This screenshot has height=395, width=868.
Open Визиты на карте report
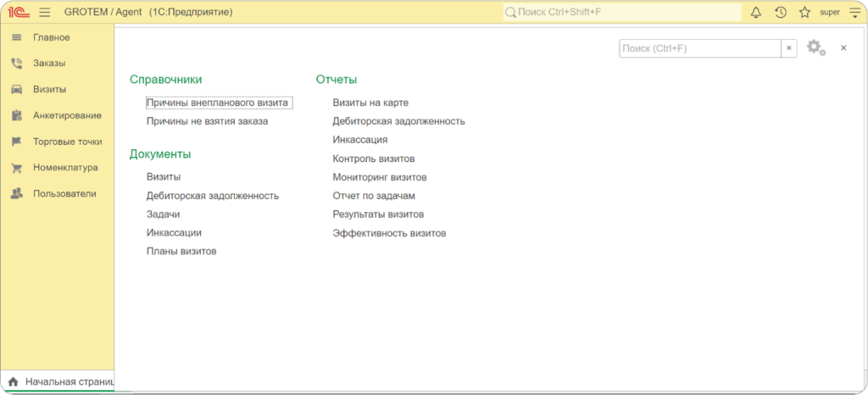tap(370, 103)
